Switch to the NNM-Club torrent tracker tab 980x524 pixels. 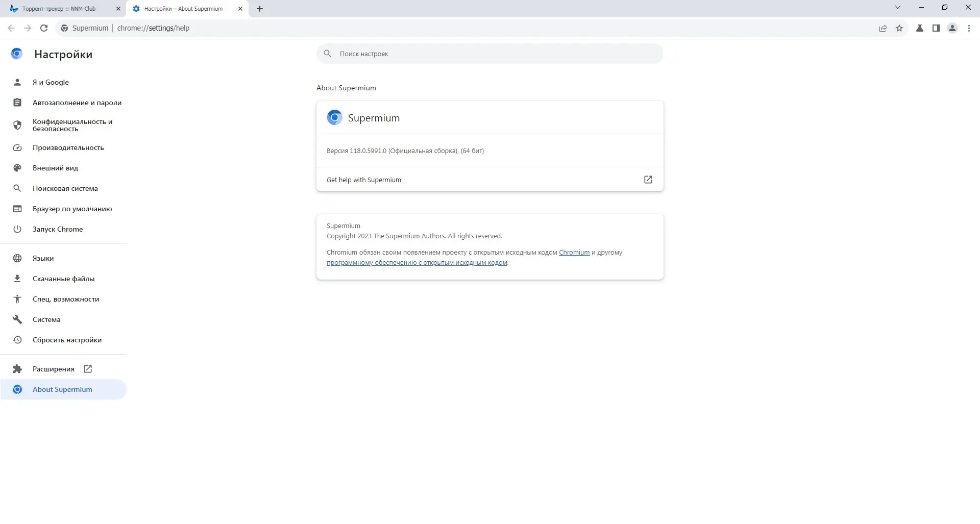pos(63,9)
